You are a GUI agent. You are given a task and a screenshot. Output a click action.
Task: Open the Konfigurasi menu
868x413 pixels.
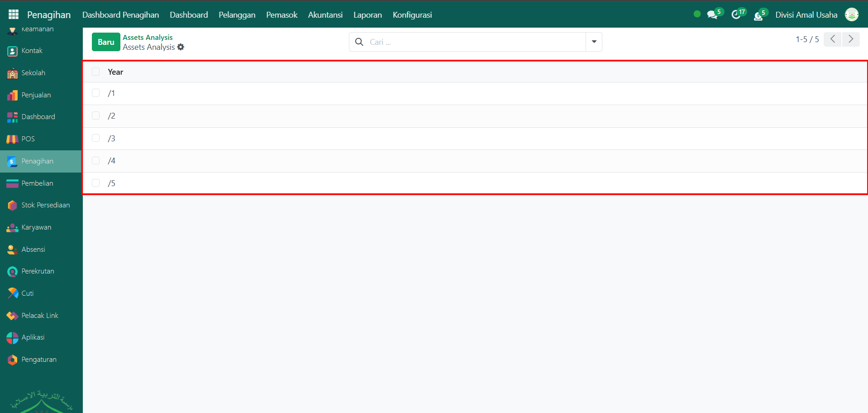coord(412,15)
